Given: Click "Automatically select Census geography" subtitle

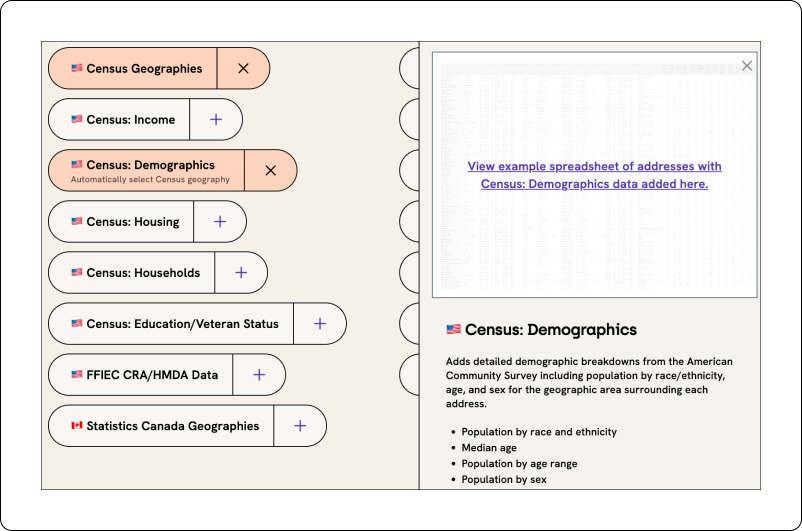Looking at the screenshot, I should click(150, 180).
